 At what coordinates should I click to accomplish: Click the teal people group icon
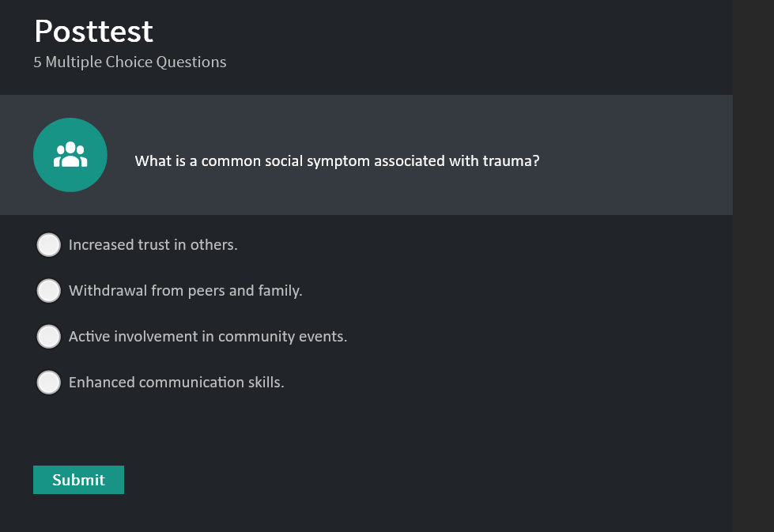70,155
